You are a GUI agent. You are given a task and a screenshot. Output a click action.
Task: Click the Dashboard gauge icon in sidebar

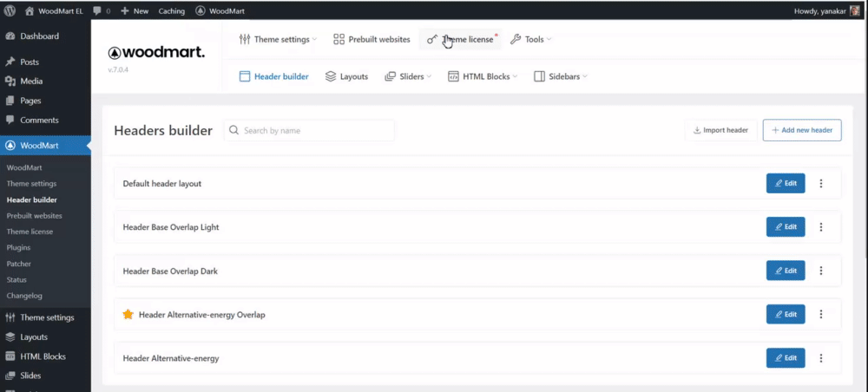[x=10, y=36]
